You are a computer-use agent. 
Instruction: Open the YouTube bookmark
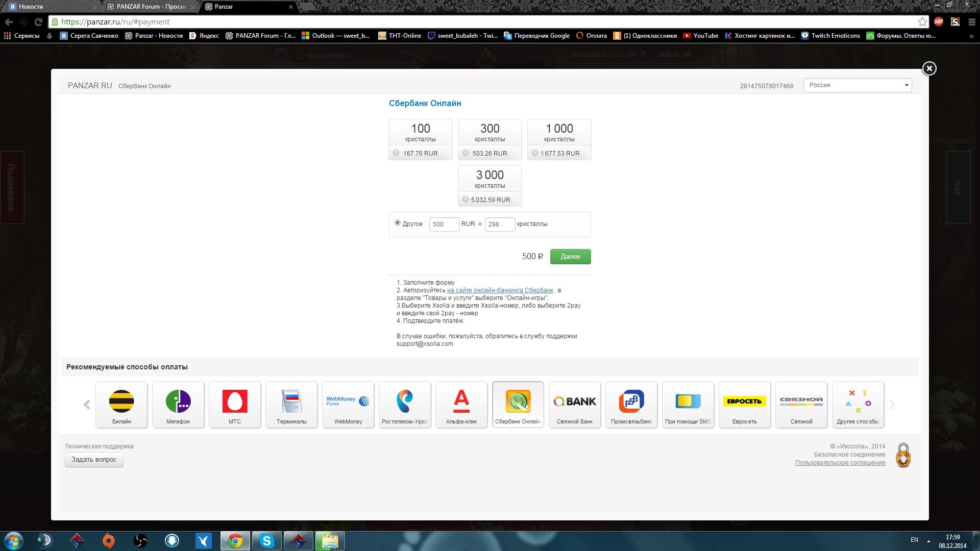click(x=700, y=36)
